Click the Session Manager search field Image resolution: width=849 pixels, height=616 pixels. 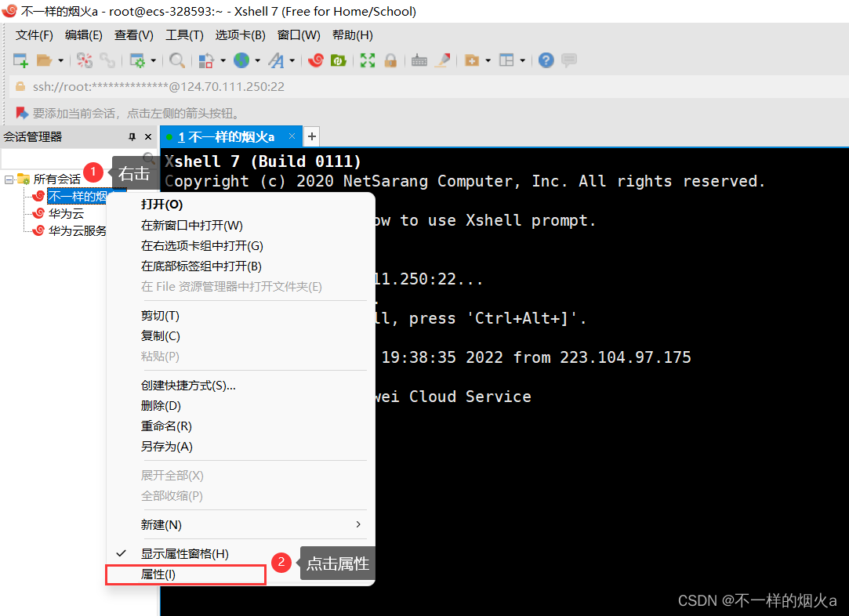[71, 159]
